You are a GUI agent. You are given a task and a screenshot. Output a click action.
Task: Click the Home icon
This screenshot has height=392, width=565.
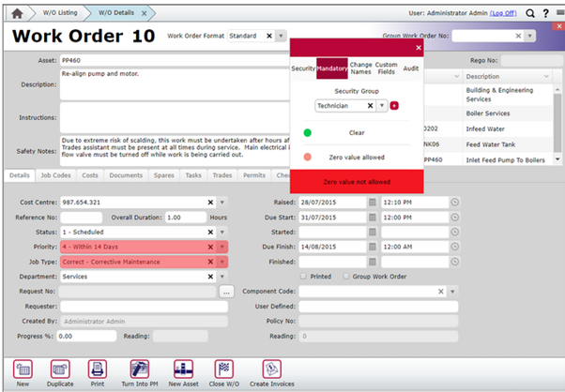16,12
